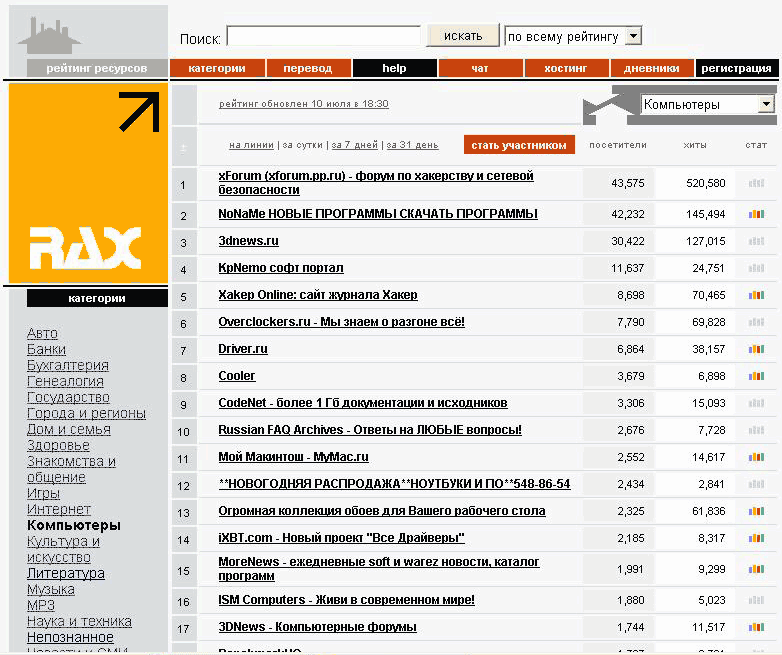Viewport: 782px width, 655px height.
Task: Open stats chart icon for NoNaMe row
Action: coord(755,214)
